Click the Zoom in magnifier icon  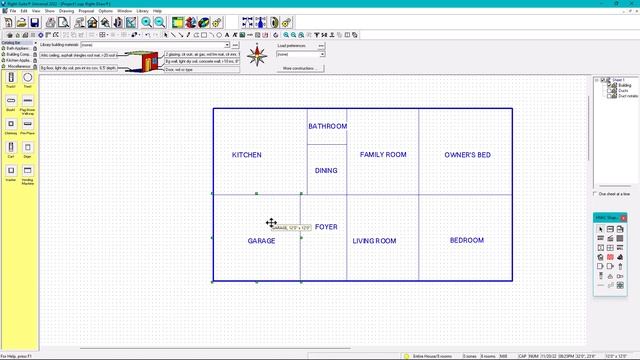(x=146, y=22)
